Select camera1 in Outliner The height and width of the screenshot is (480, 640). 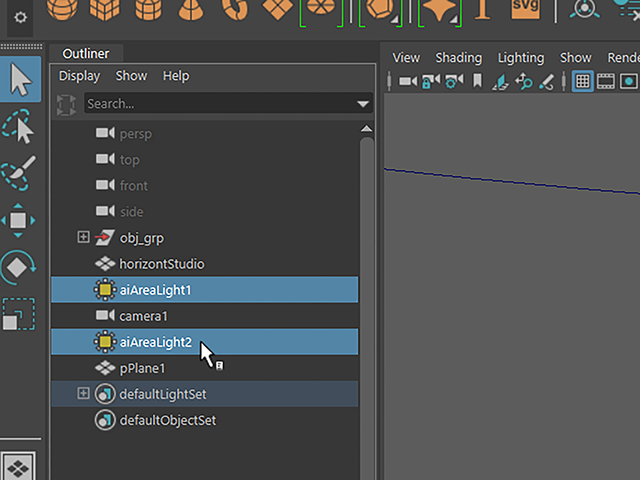tap(204, 316)
